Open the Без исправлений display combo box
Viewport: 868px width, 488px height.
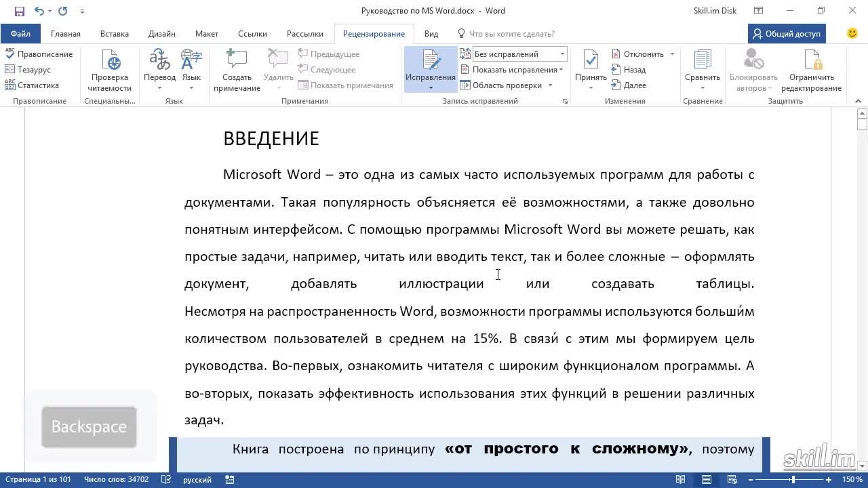(x=519, y=54)
